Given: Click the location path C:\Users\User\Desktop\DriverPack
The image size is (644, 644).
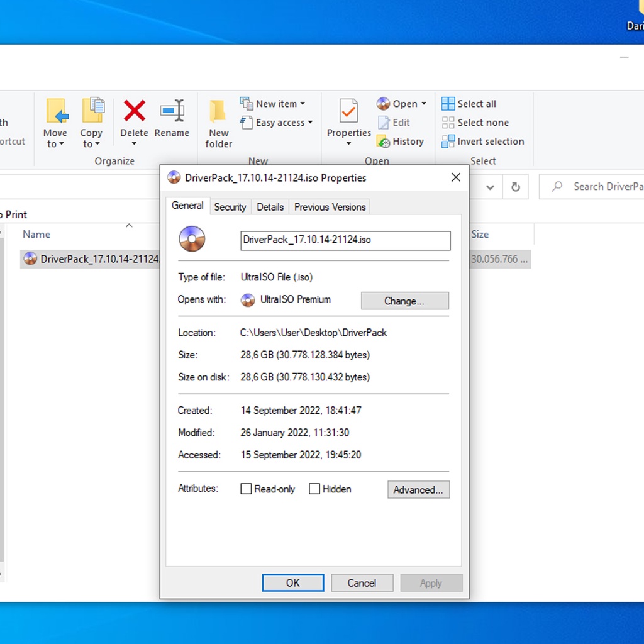Looking at the screenshot, I should click(313, 333).
